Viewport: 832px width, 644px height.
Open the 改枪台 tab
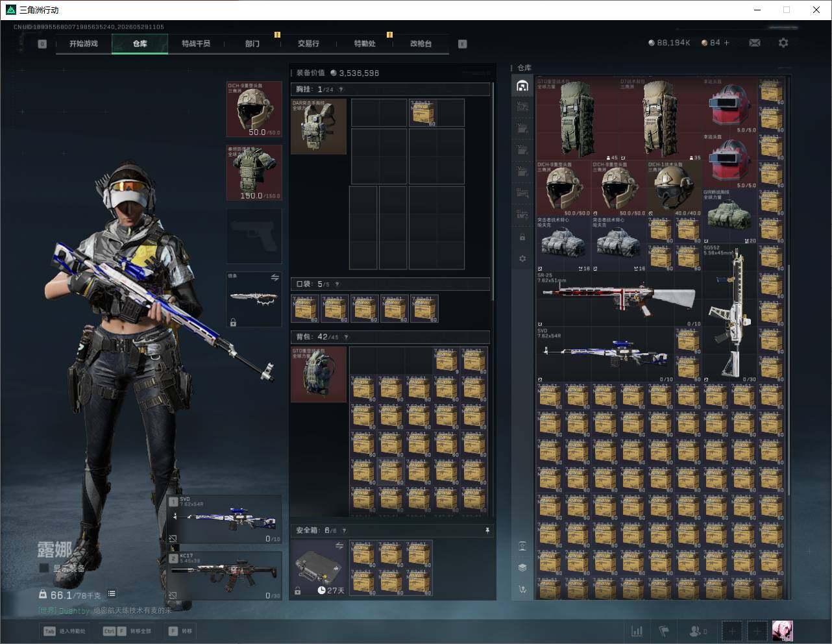click(x=421, y=43)
